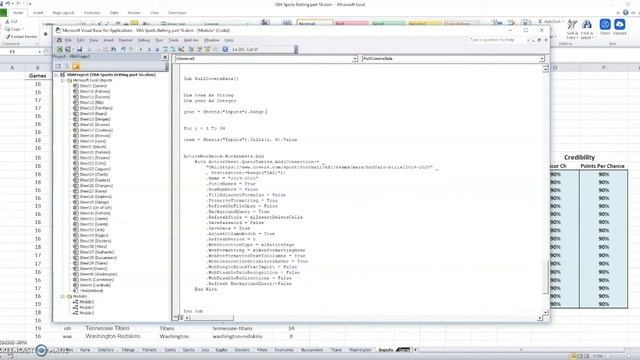Switch to Excel Home ribbon tab
This screenshot has height=360, width=640.
click(18, 13)
